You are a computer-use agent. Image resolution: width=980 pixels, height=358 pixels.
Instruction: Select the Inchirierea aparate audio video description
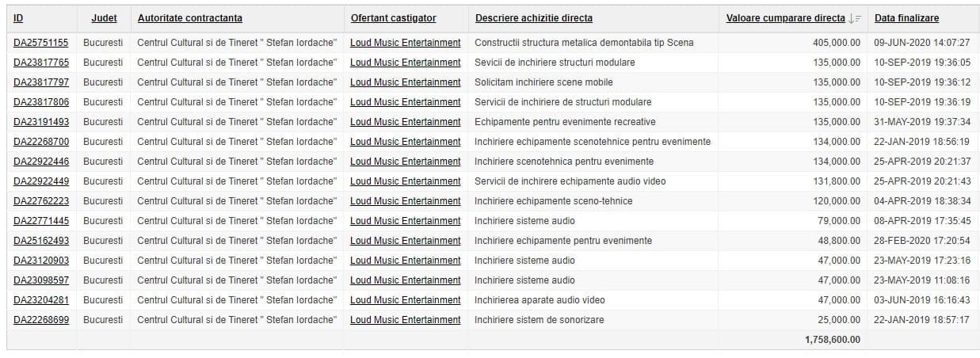[540, 300]
